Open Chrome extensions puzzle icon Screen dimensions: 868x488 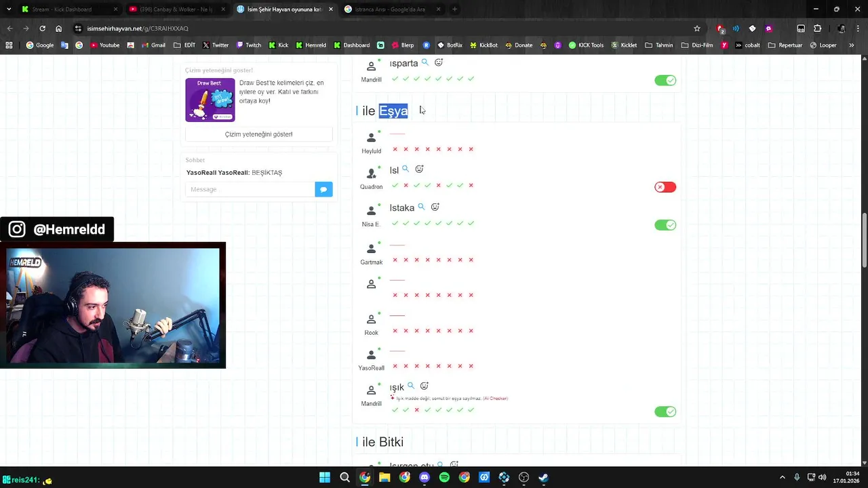click(x=817, y=28)
